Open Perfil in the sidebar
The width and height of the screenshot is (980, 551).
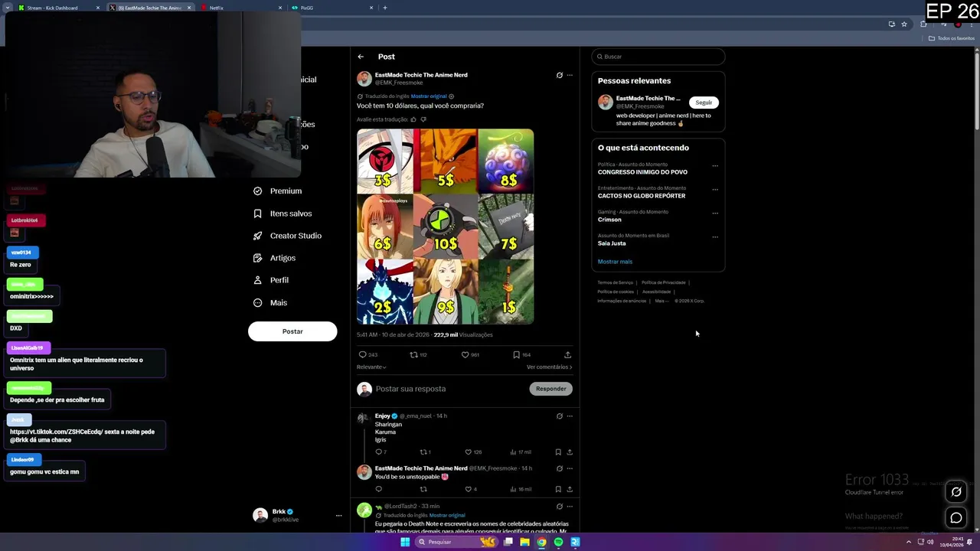[x=271, y=280]
